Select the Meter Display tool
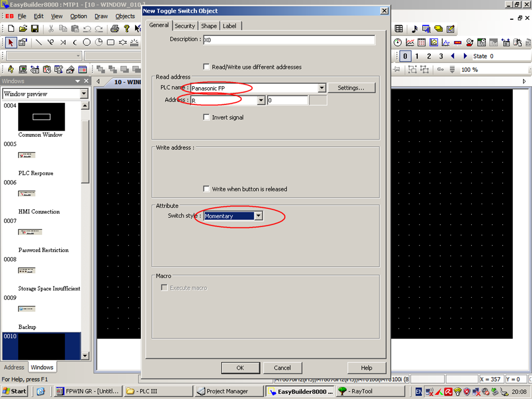 [397, 42]
